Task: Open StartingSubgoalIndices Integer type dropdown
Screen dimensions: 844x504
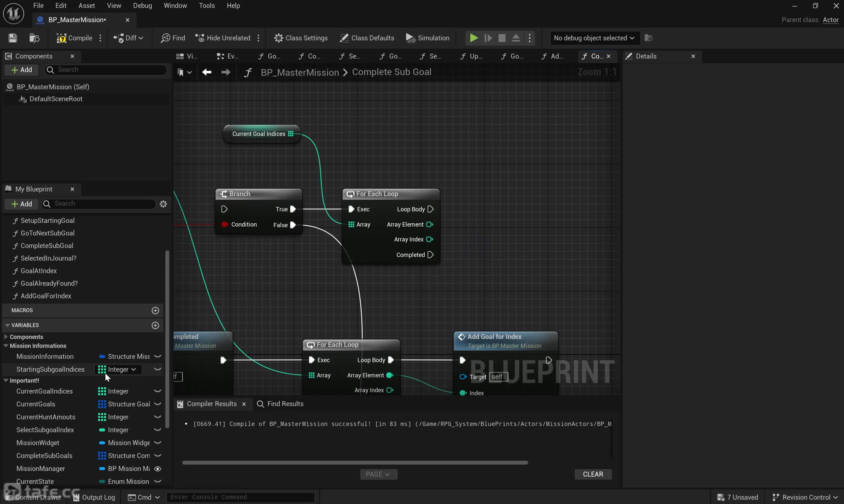Action: (117, 370)
